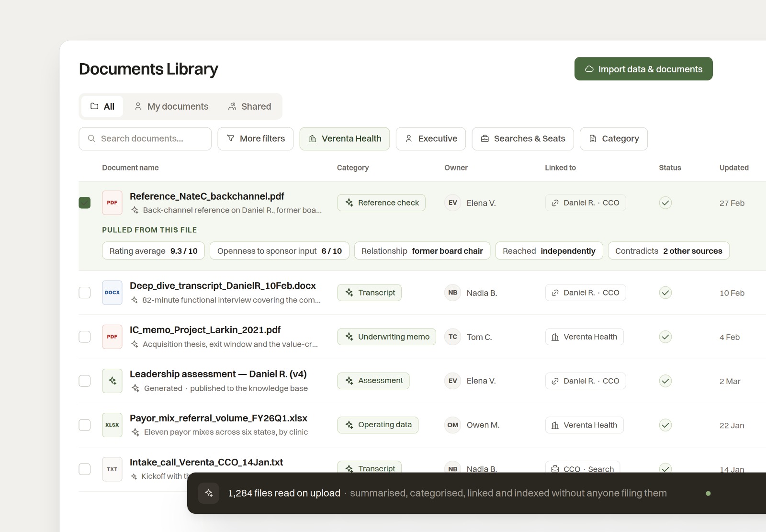Screen dimensions: 766x532
Task: Open the Verenta Health filter
Action: [345, 139]
